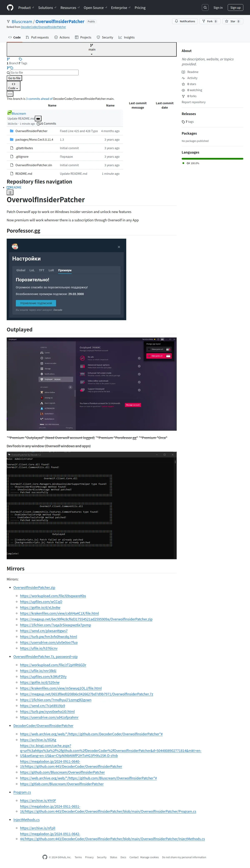Click the pulse icon next to Activity
This screenshot has height=868, width=250.
coord(183,78)
